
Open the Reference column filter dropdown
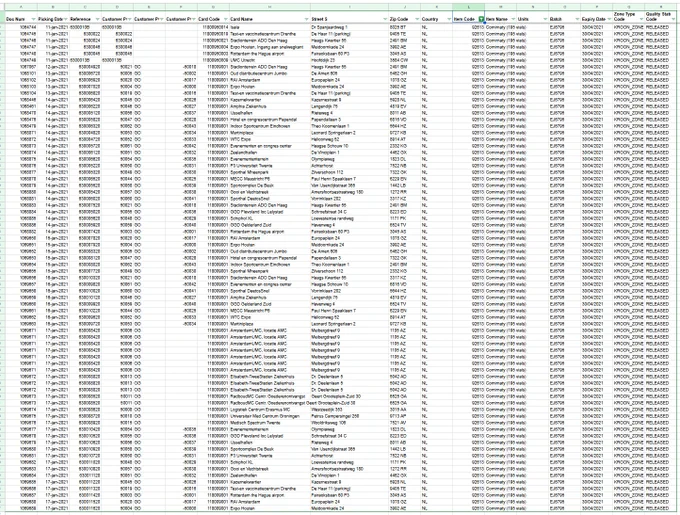[98, 19]
